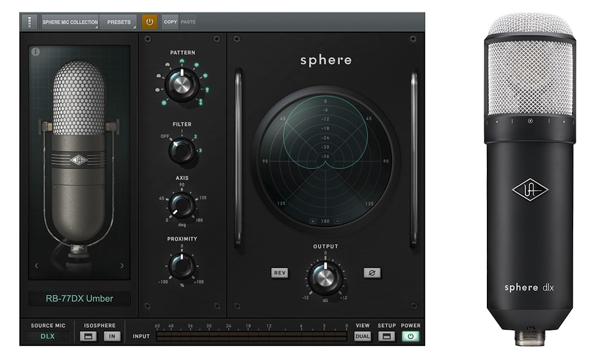Toggle the Isosphere panel button

[88, 336]
